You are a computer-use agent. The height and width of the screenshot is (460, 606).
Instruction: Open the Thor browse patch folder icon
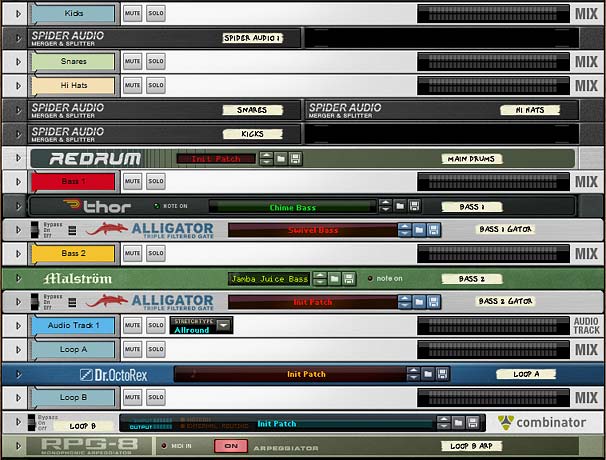pos(400,206)
